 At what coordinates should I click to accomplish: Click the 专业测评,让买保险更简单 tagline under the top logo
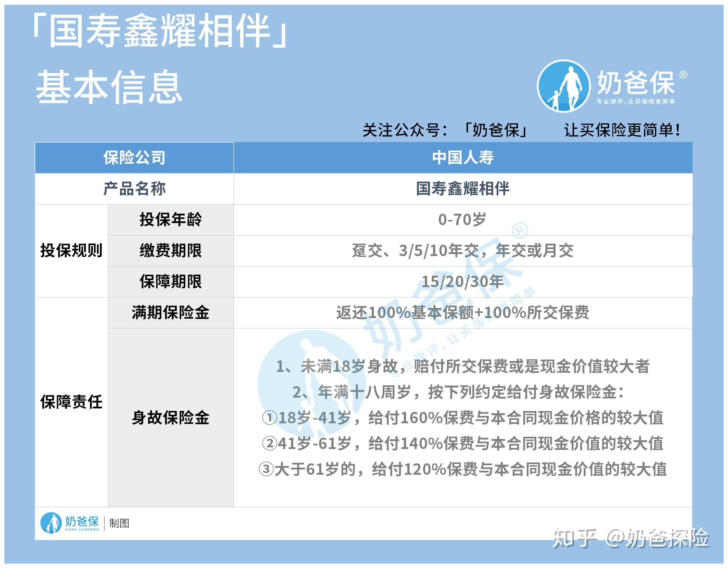click(x=636, y=102)
